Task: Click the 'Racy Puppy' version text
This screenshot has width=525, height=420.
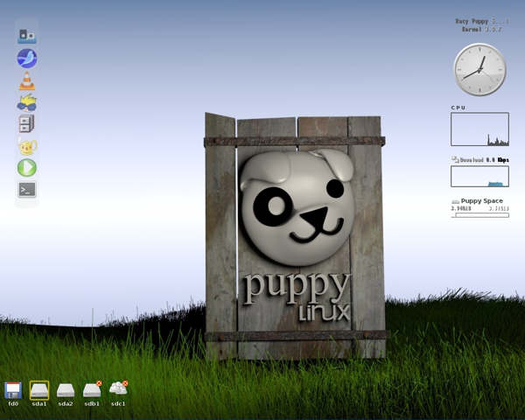Action: [481, 21]
